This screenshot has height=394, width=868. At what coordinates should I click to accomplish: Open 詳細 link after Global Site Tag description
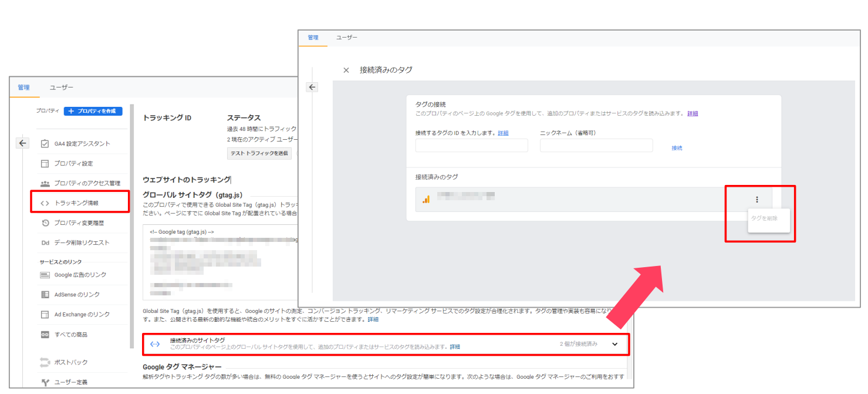click(373, 319)
